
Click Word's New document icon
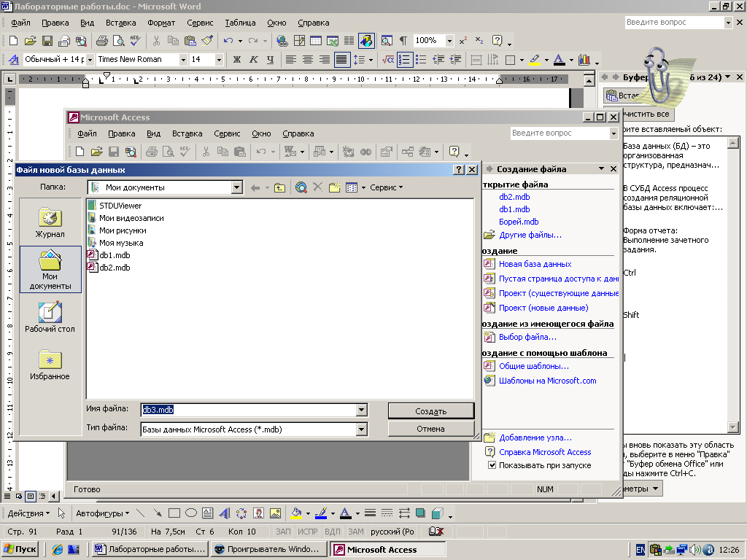pyautogui.click(x=13, y=41)
